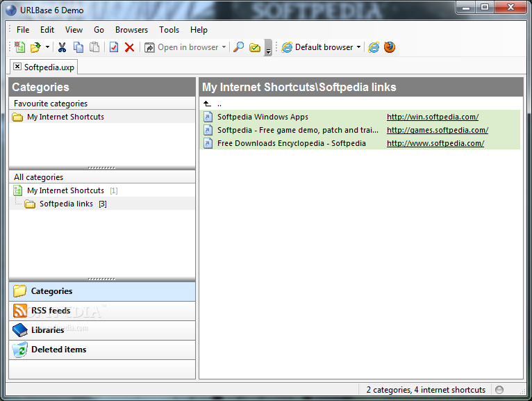Click the splitter grip below Favourite categories
The width and height of the screenshot is (532, 401).
pos(102,167)
